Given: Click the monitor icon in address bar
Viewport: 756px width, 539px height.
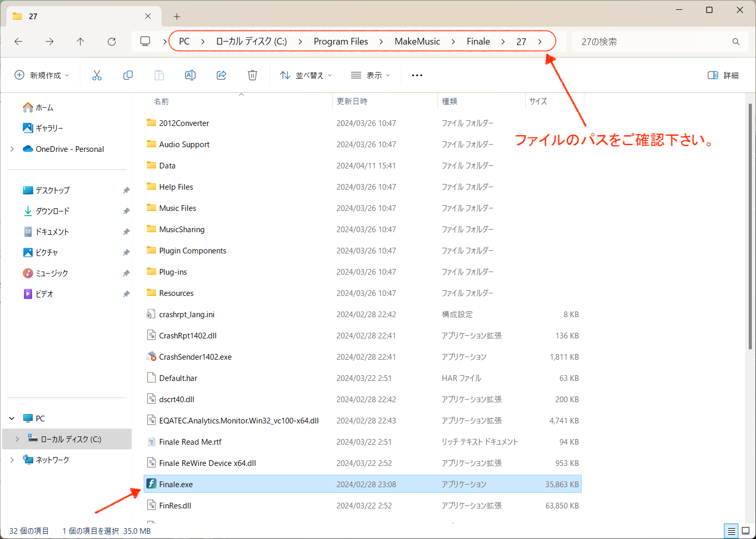Looking at the screenshot, I should pos(146,41).
